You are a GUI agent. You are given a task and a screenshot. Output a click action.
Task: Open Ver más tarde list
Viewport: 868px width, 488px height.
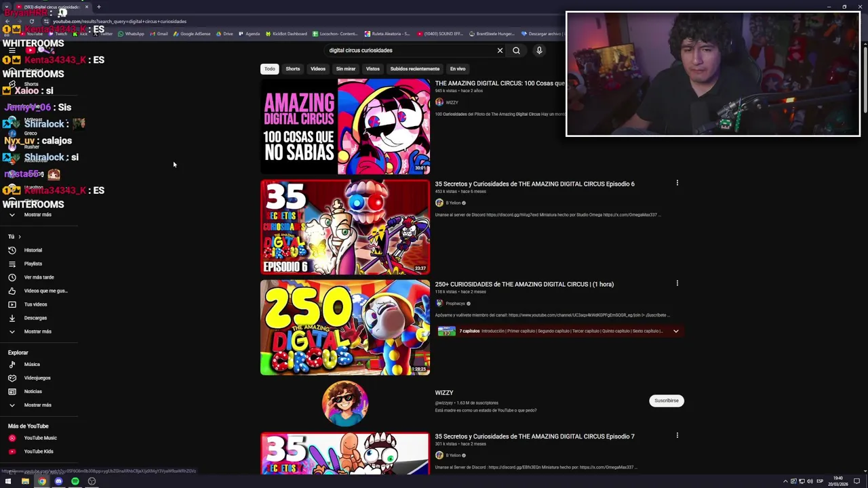coord(39,277)
